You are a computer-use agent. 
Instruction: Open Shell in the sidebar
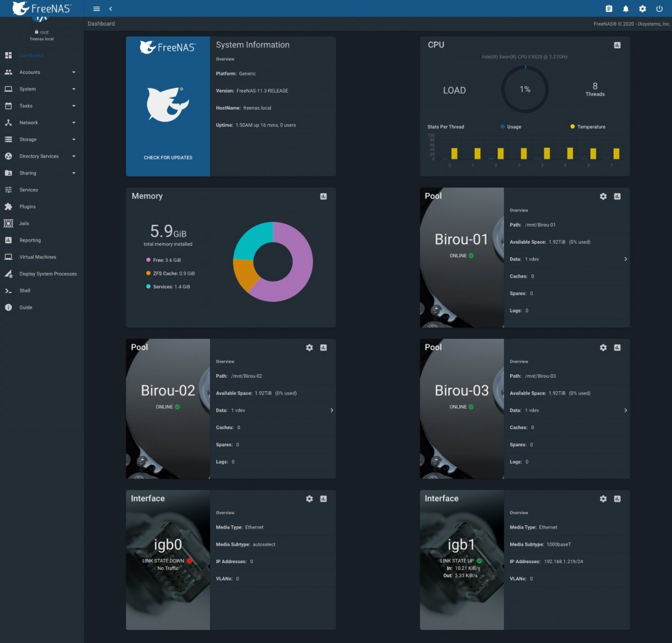42,291
